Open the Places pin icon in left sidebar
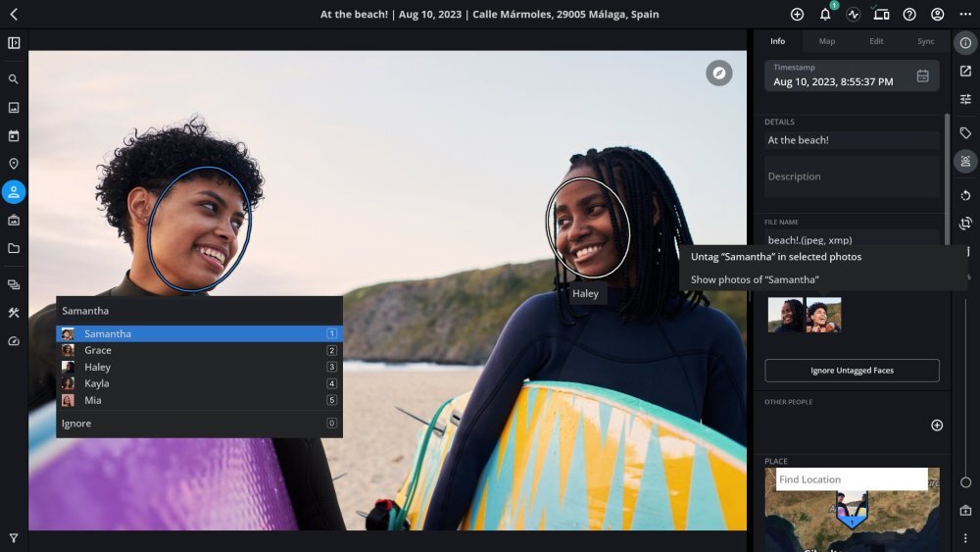The height and width of the screenshot is (552, 980). pos(14,164)
